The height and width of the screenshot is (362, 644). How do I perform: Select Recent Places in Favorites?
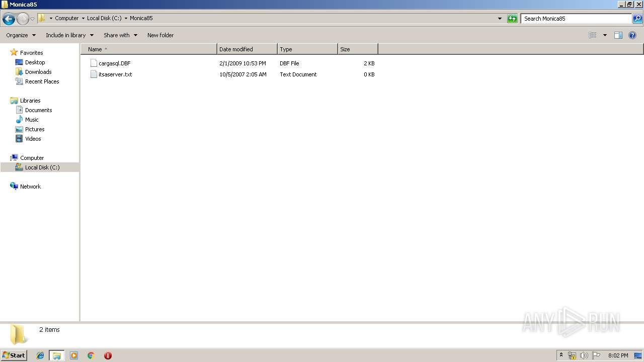[x=42, y=81]
